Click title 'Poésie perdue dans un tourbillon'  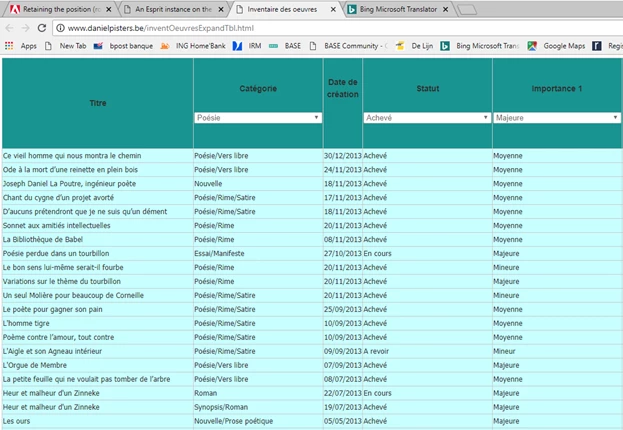coord(56,253)
